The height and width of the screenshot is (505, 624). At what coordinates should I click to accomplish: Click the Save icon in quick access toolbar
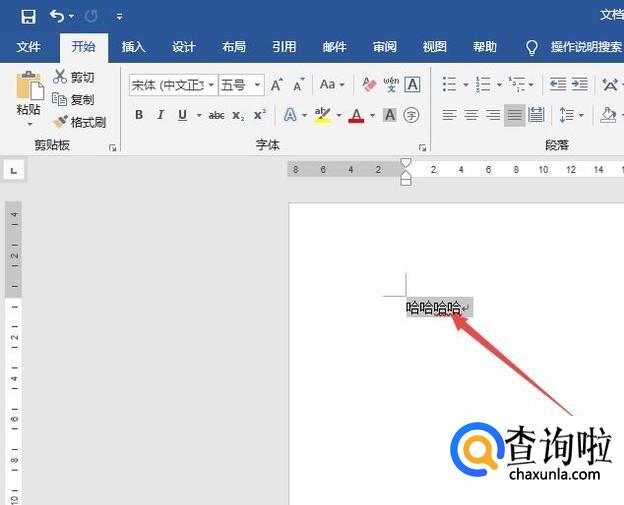pos(28,16)
